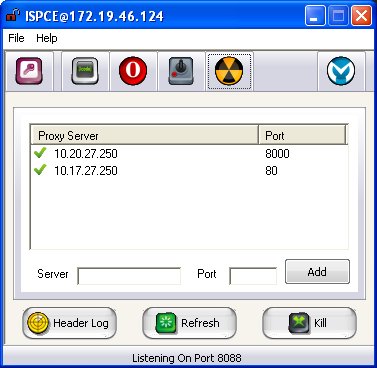
Task: Focus the Port input field
Action: [253, 276]
